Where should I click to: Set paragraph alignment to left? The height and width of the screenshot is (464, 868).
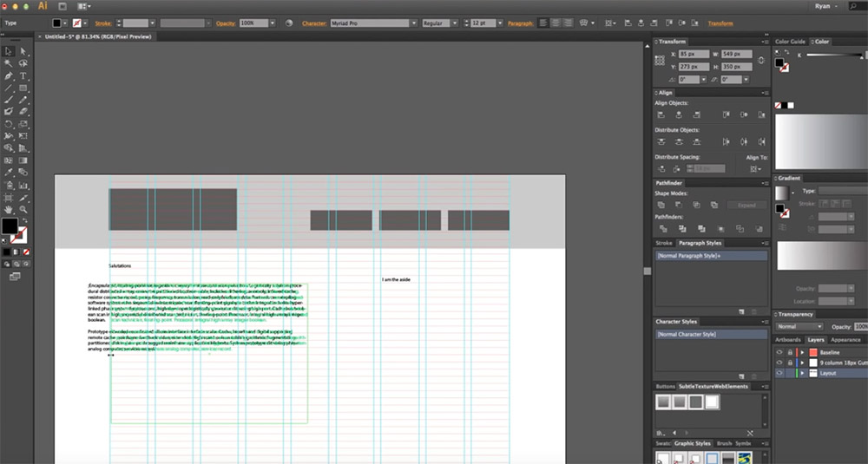(x=543, y=23)
